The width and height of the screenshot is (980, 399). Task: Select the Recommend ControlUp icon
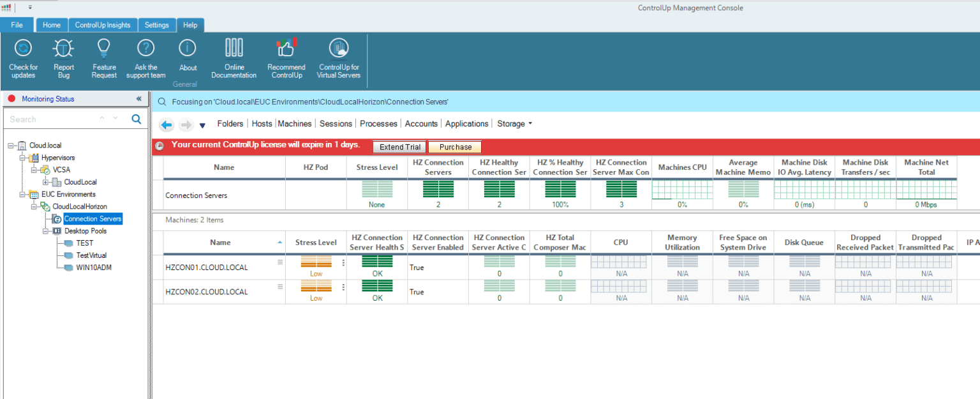coord(286,57)
